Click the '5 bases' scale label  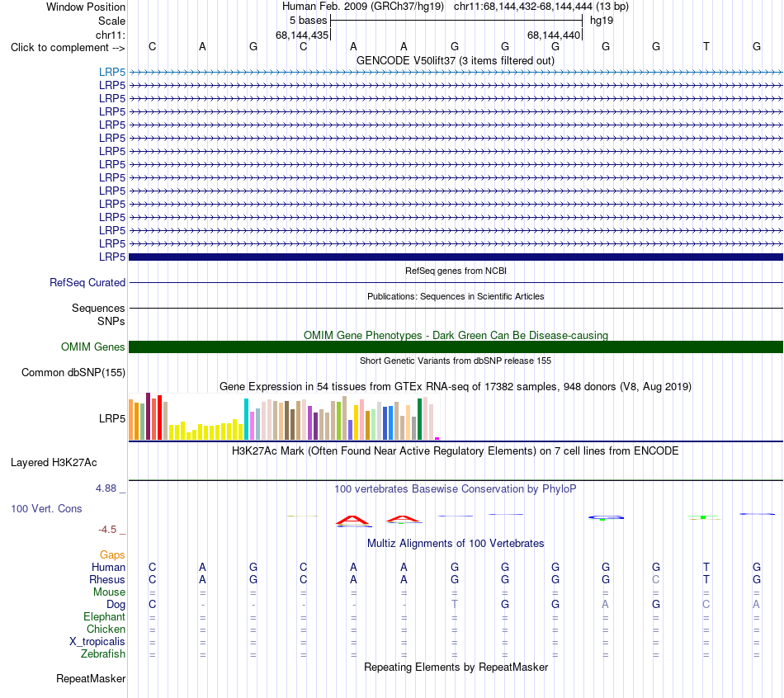click(308, 21)
